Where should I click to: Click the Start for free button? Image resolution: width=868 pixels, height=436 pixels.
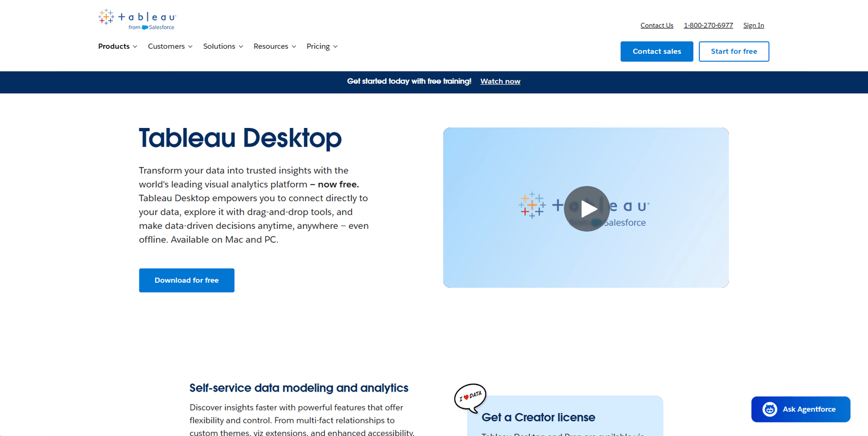coord(734,52)
